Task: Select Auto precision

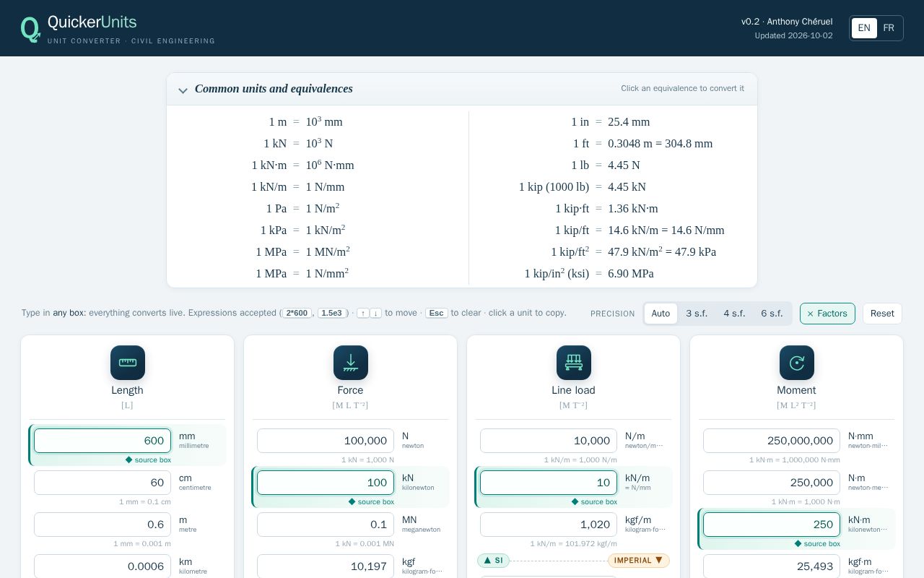Action: click(661, 314)
